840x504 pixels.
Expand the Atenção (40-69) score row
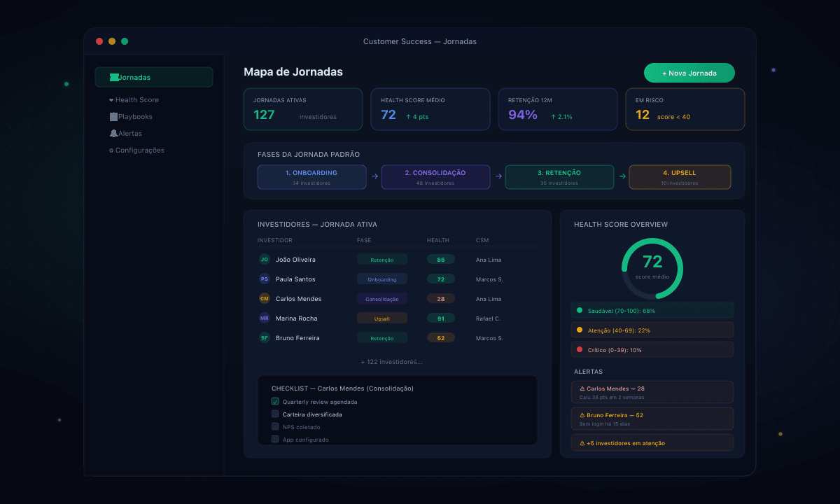(x=652, y=329)
